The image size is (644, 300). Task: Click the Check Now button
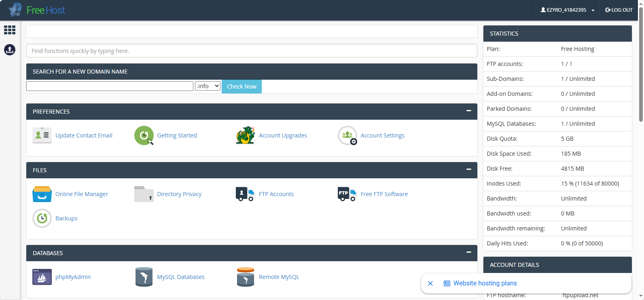coord(241,87)
